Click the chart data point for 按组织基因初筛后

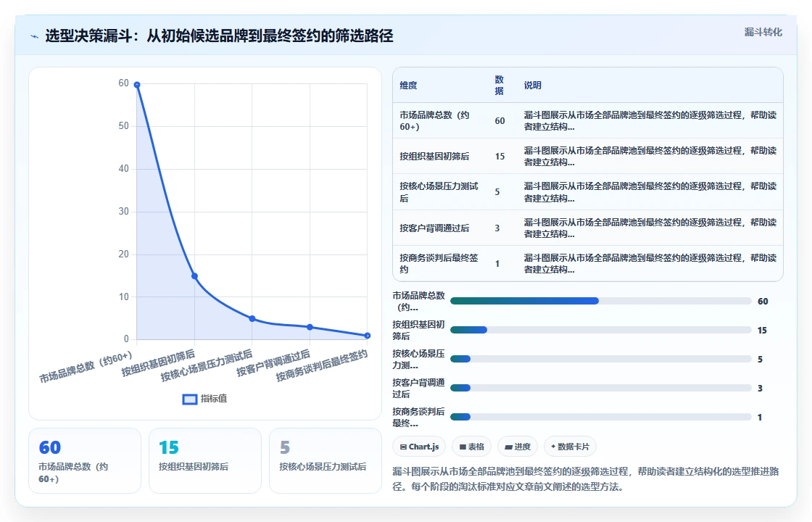[195, 276]
